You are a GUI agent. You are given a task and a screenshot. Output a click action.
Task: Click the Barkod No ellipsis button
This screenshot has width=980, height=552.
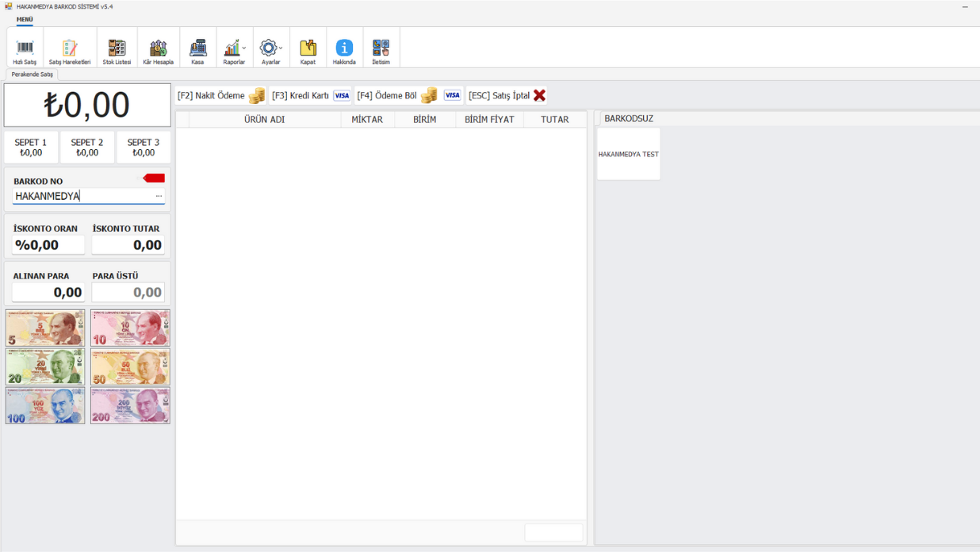coord(159,196)
